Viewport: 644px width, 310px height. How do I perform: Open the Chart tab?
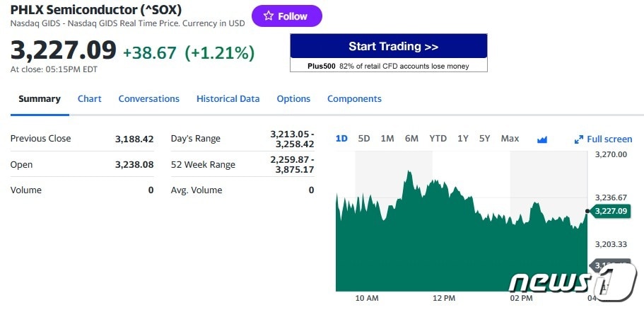(x=90, y=99)
